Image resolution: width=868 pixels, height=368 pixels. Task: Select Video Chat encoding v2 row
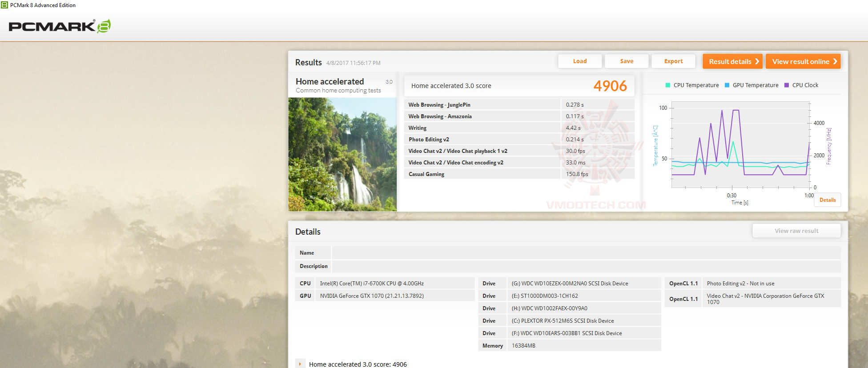(x=519, y=163)
